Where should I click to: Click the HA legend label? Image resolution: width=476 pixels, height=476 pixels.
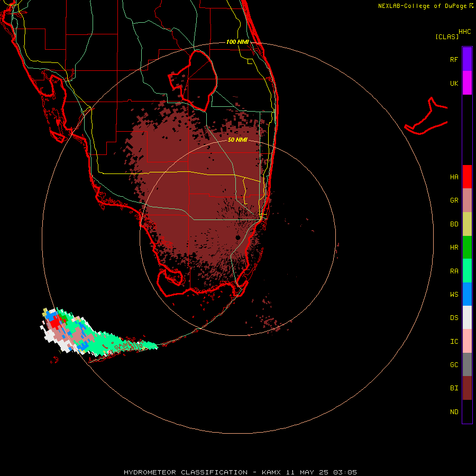(x=454, y=177)
